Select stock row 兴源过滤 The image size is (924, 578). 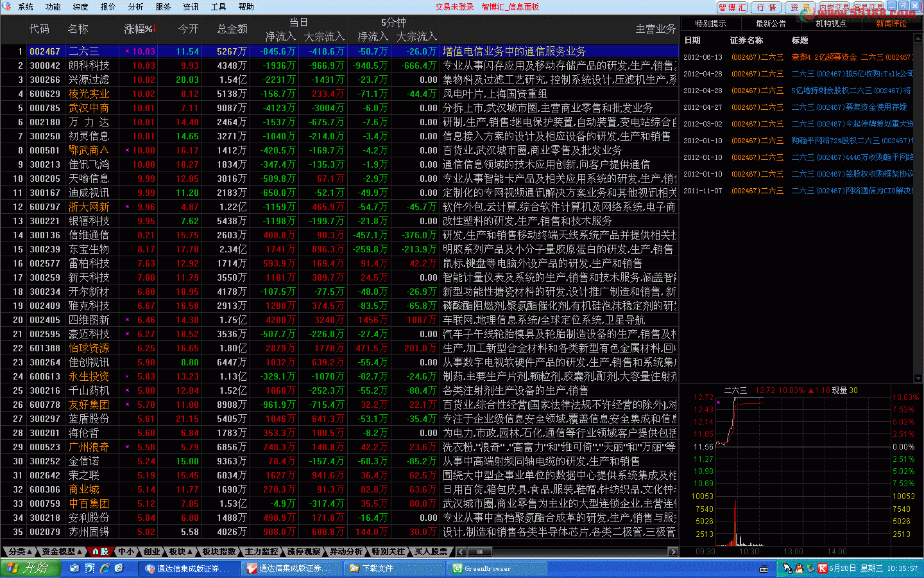339,80
